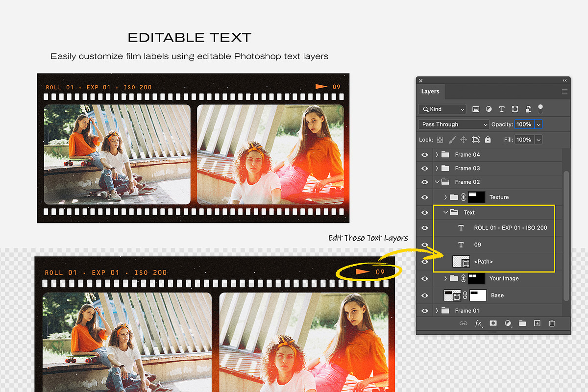Click the Base layer mask link icon

(465, 295)
